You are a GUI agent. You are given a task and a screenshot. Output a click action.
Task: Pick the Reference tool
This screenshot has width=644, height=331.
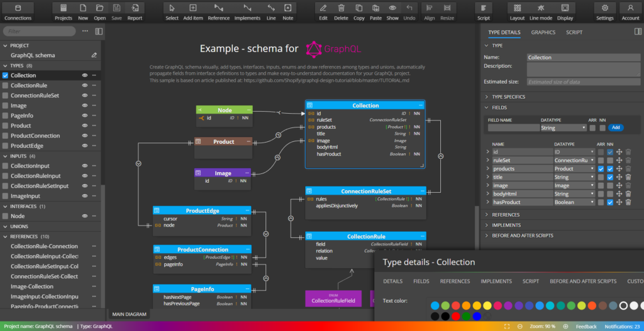click(x=218, y=12)
